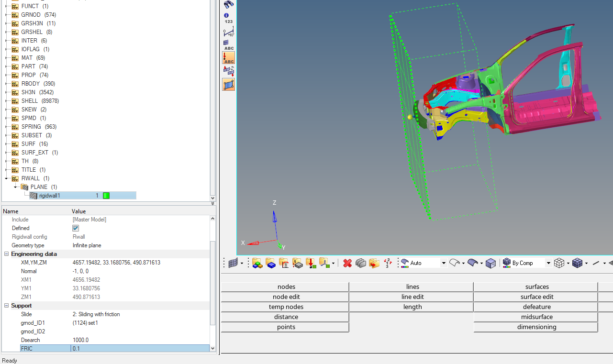Click the Renumber 123 icon
This screenshot has width=613, height=364.
point(388,263)
